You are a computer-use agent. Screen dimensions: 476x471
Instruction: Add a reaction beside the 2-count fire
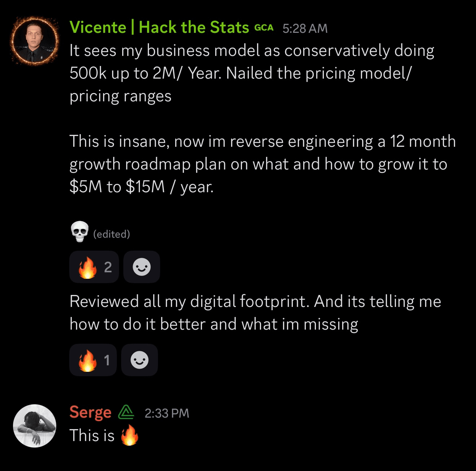[x=141, y=267]
